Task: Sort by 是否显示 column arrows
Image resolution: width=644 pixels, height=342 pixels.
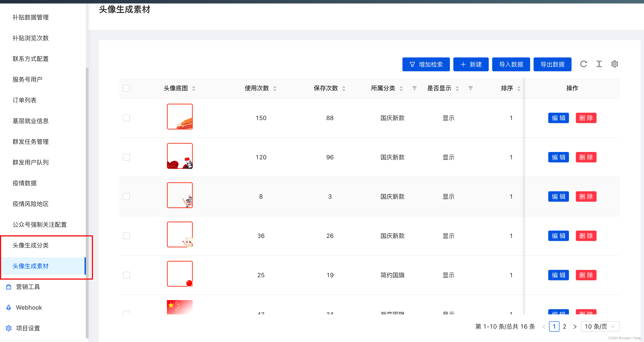Action: coord(457,88)
